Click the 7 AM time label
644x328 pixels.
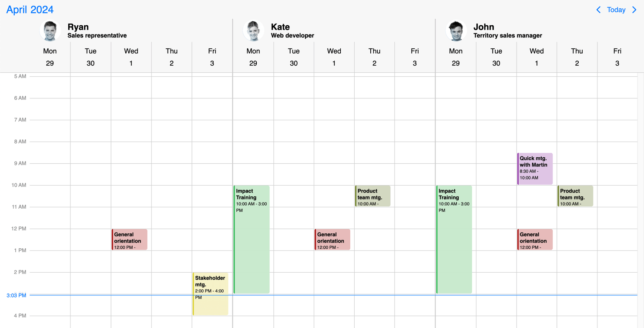coord(20,120)
